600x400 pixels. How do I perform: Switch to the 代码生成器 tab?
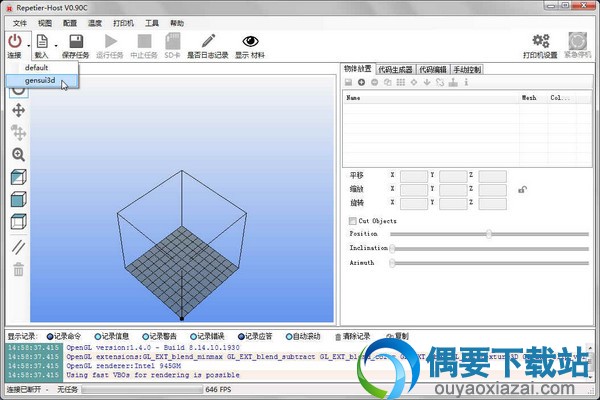click(395, 70)
